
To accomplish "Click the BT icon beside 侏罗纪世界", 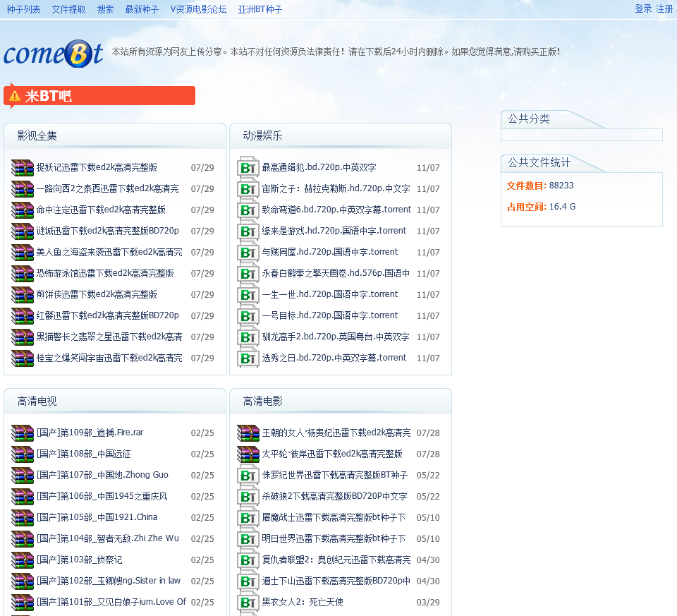I will coord(248,475).
